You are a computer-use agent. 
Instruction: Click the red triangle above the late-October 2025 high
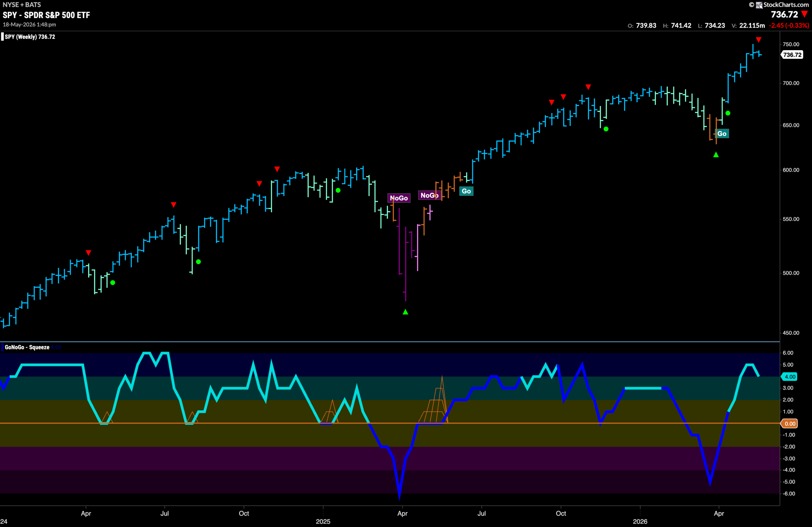(x=588, y=87)
